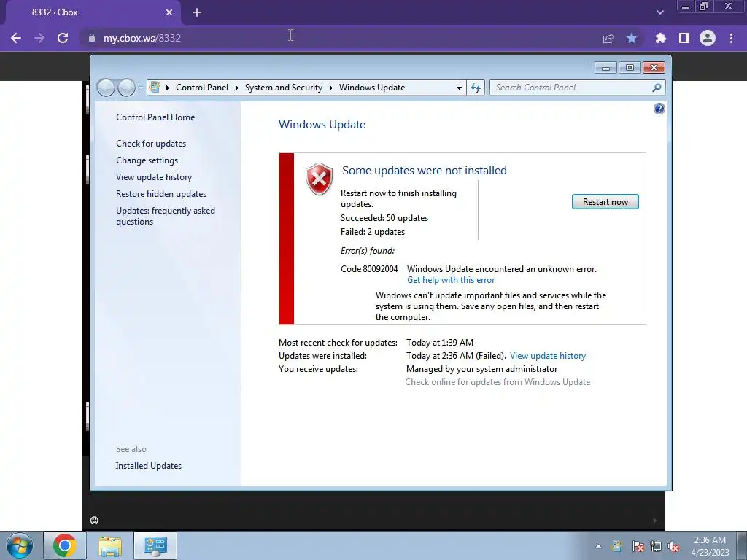Viewport: 747px width, 560px height.
Task: Reload the my.cbox.ws page
Action: [x=63, y=38]
